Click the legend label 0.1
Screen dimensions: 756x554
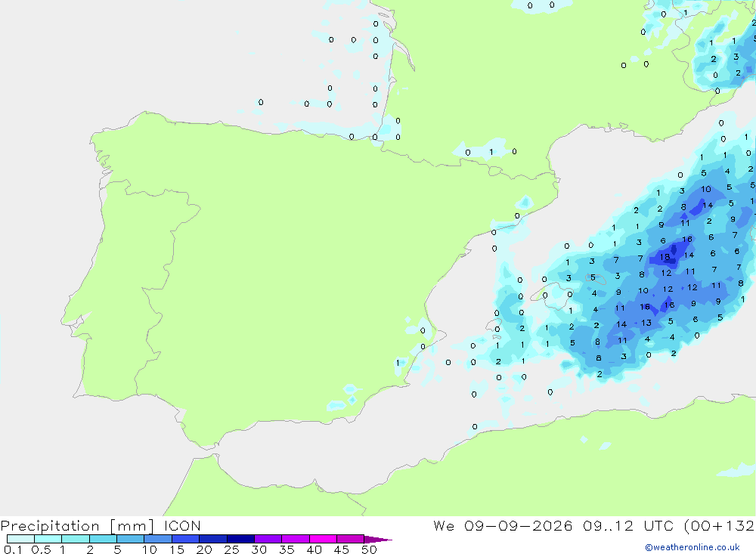(13, 549)
